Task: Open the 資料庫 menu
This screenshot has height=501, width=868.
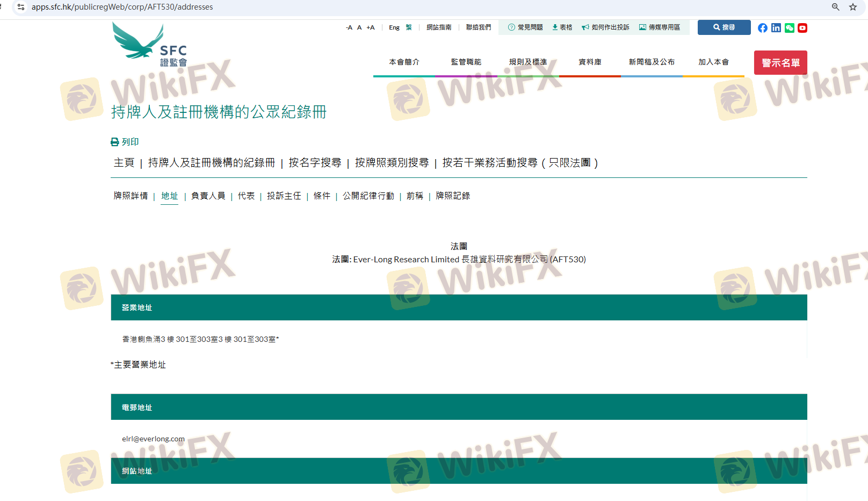Action: coord(590,62)
